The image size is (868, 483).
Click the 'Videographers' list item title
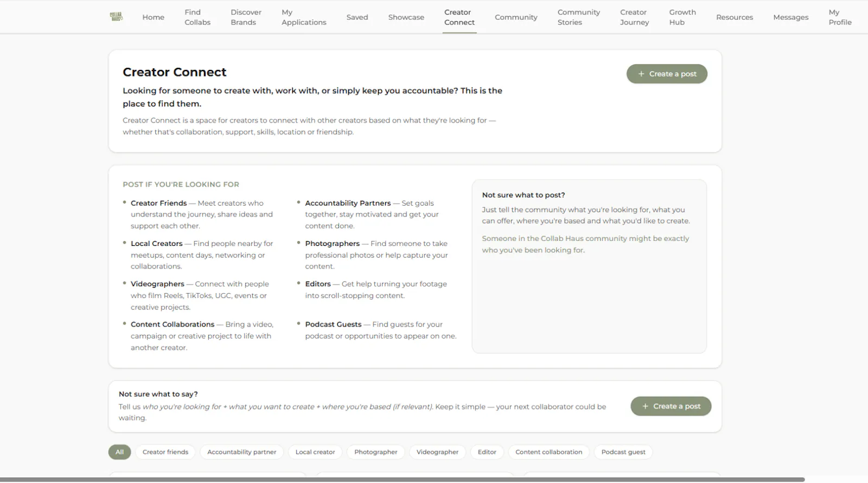point(157,284)
